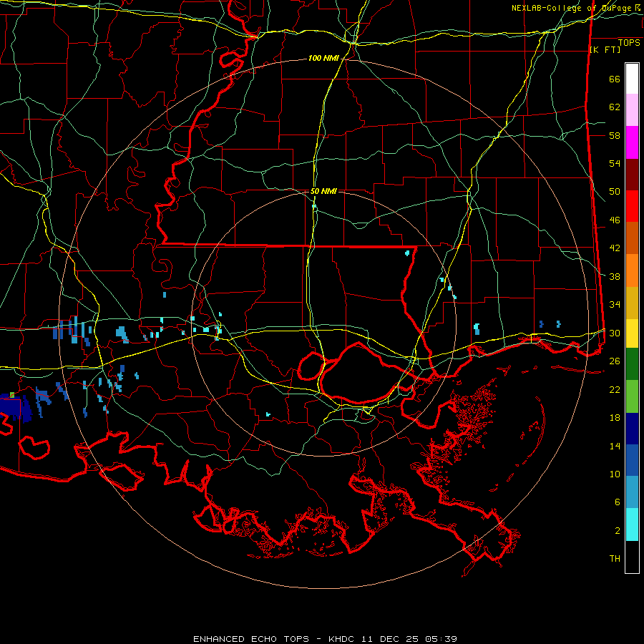Click the orange 38-42 legend swatch
Screen dimensions: 644x644
(632, 270)
